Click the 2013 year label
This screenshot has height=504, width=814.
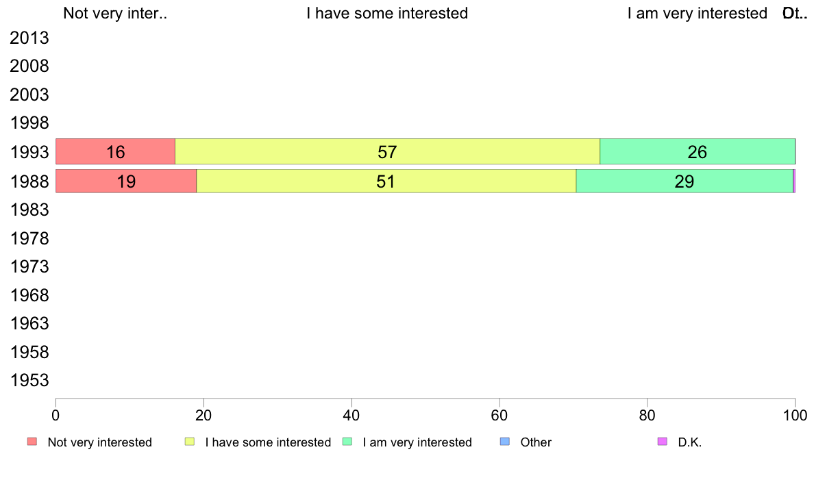[29, 38]
